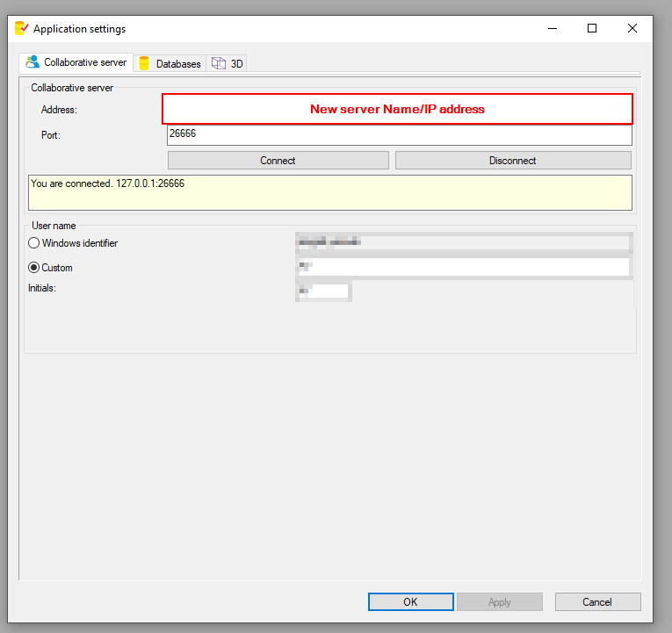The image size is (672, 633).
Task: Click the cube icon on 3D tab
Action: [219, 63]
